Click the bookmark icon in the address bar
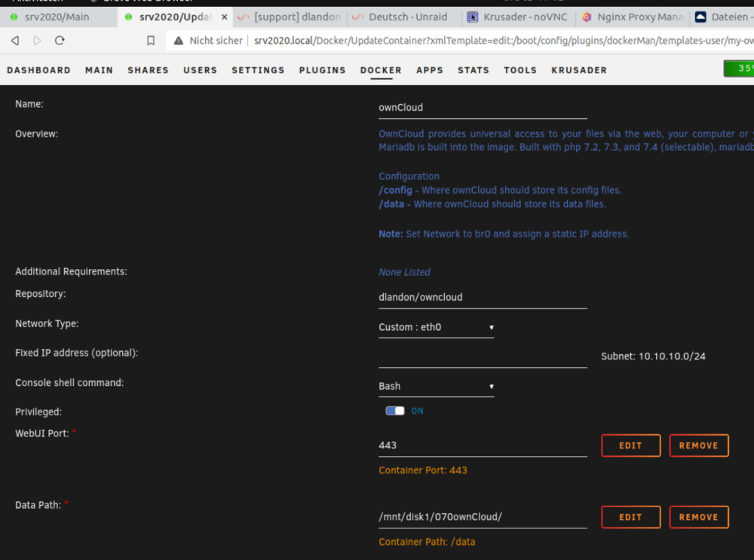The height and width of the screenshot is (560, 754). (151, 41)
